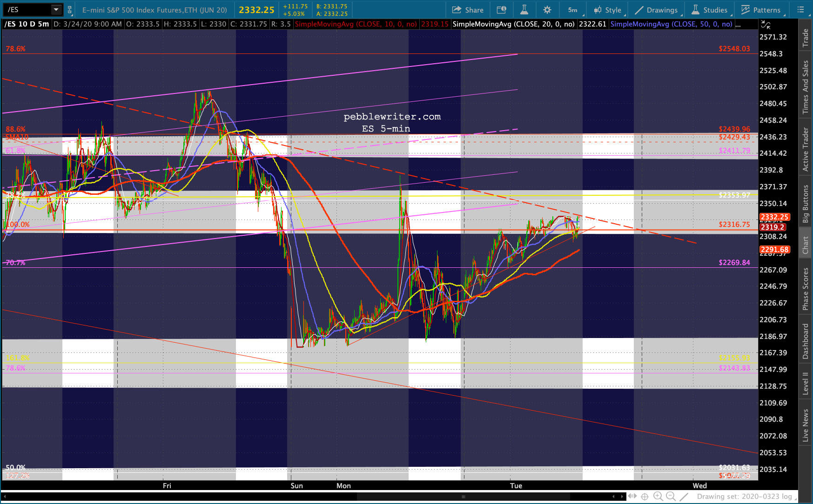The width and height of the screenshot is (813, 504).
Task: Click the /ES symbol input field
Action: [x=27, y=10]
